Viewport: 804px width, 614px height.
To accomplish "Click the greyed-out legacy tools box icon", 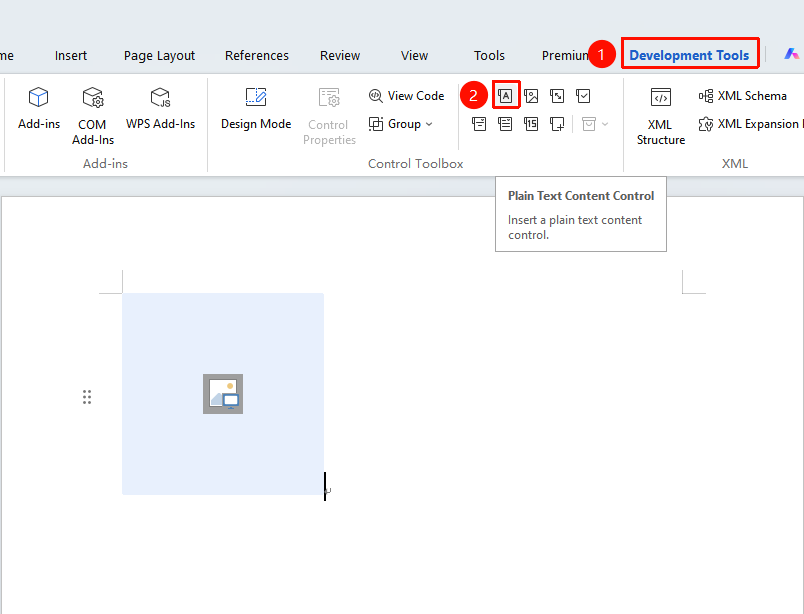I will [589, 124].
